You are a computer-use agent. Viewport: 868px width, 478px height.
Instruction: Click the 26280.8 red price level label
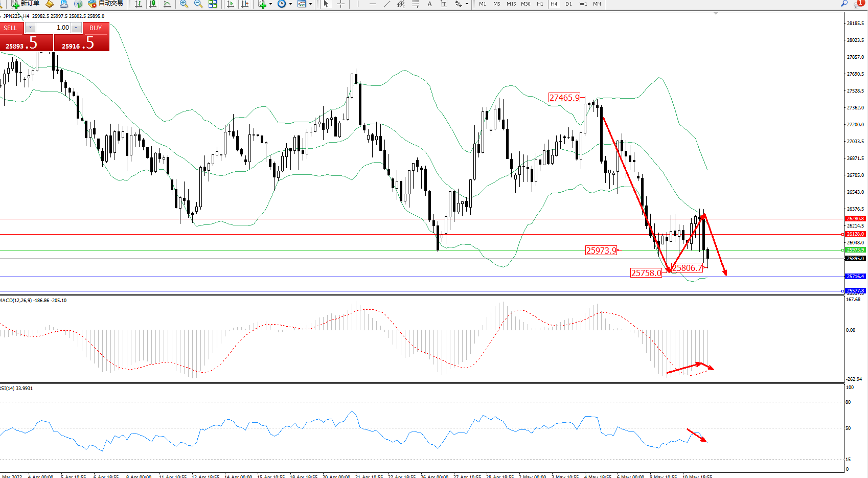point(855,219)
